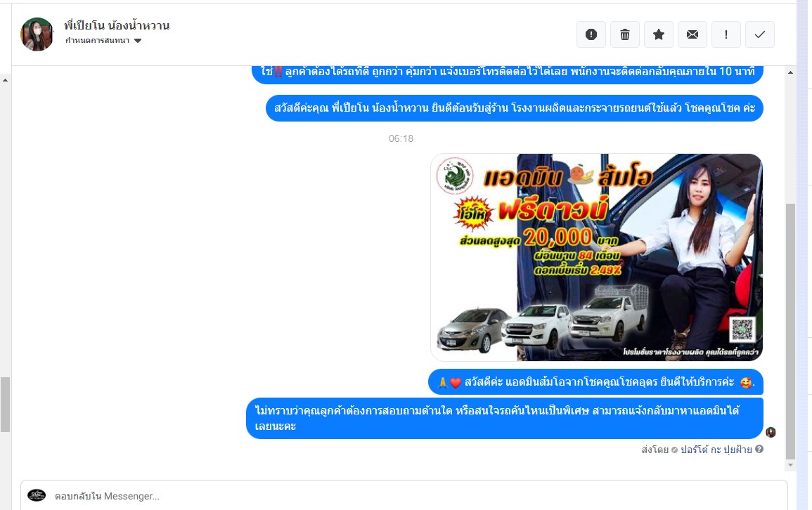Screen dimensions: 812x510
Task: Click help icon next to ปอร์โต้ กะ ปุยฝ้าย
Action: (759, 449)
